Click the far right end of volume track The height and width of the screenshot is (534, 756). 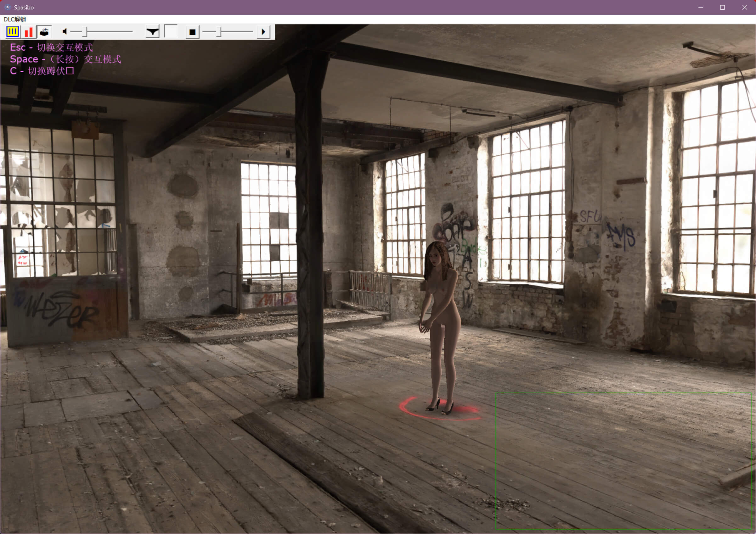tap(131, 31)
